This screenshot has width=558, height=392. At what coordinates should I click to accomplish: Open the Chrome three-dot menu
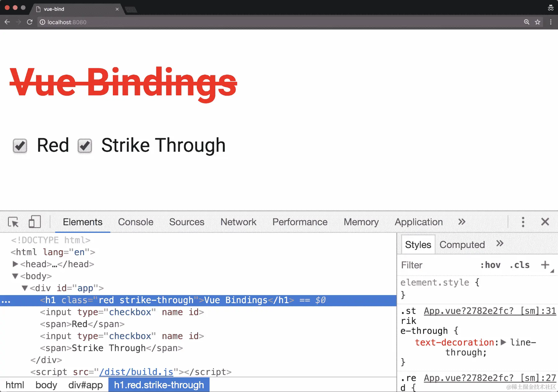(551, 22)
